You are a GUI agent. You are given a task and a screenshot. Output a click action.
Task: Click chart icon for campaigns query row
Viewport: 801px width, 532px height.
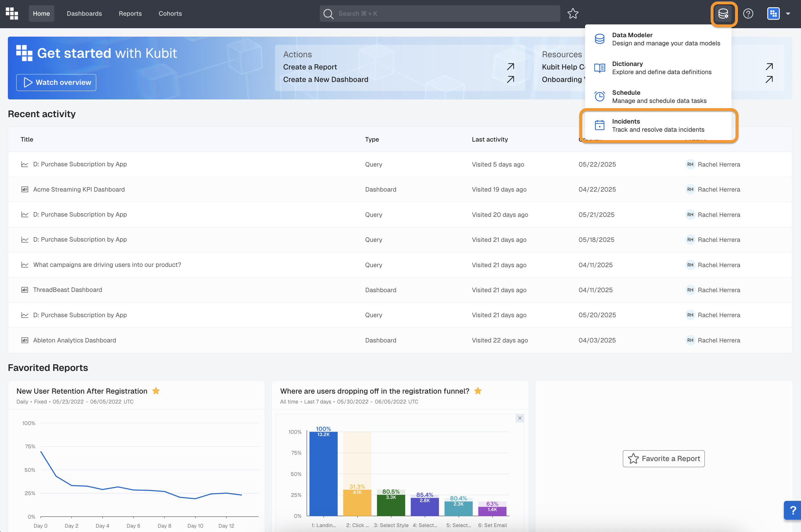click(x=25, y=265)
